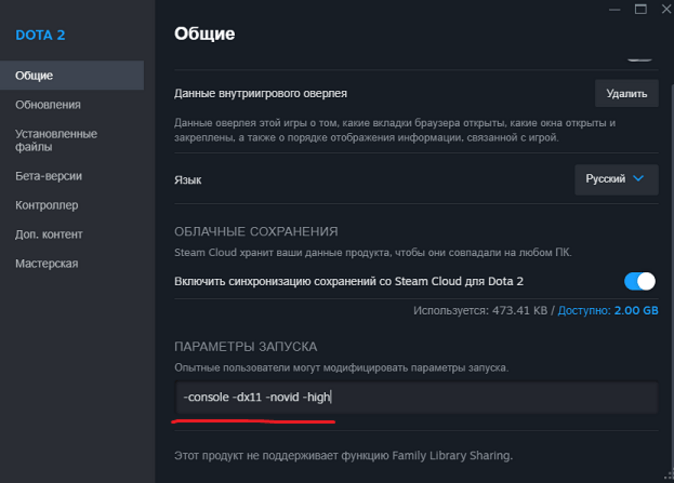
Task: Open the Контроллер settings tab
Action: [x=46, y=205]
